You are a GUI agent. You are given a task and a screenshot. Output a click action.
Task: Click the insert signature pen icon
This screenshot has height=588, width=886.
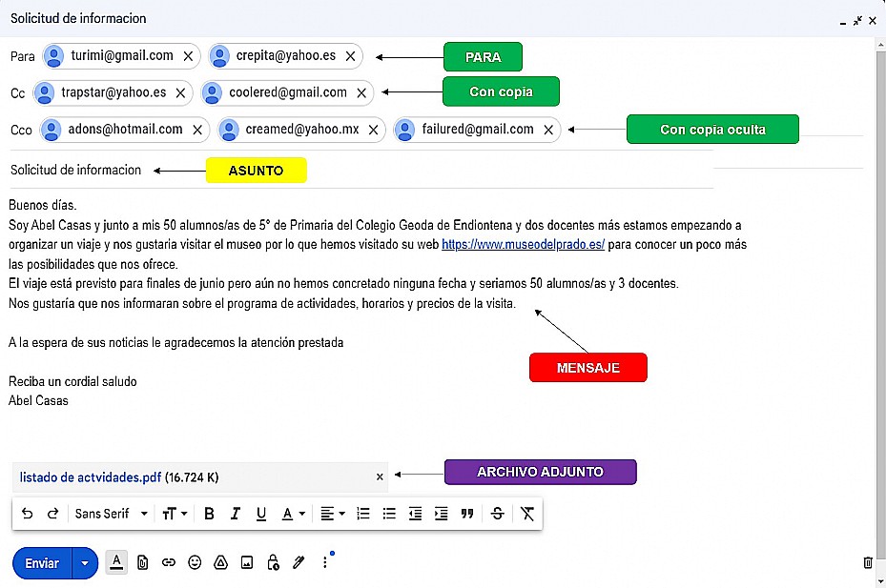(299, 563)
